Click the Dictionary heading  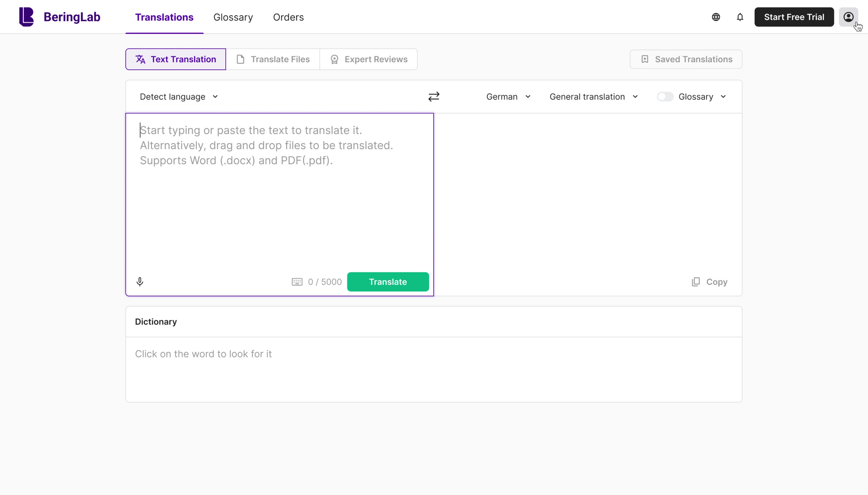(x=156, y=322)
